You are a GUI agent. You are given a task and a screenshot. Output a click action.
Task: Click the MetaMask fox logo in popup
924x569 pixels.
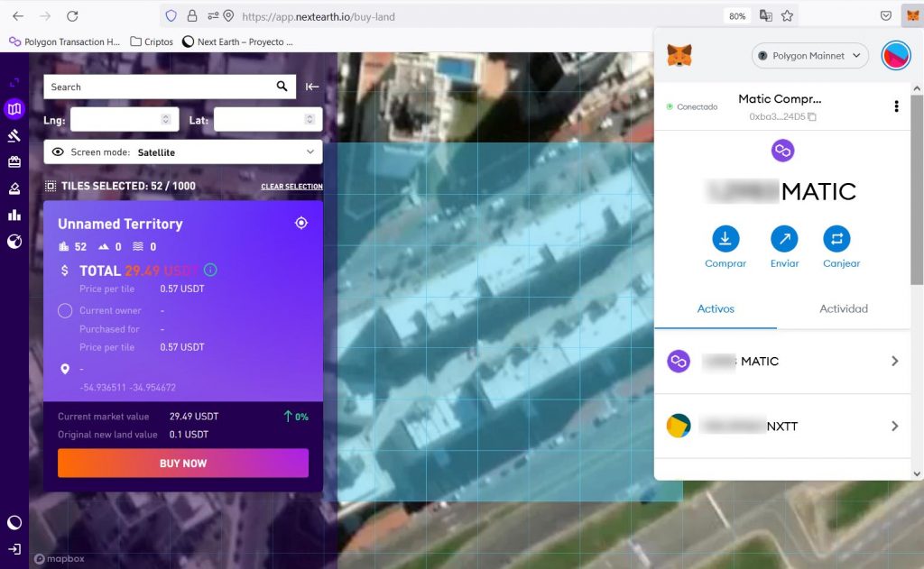click(x=679, y=56)
